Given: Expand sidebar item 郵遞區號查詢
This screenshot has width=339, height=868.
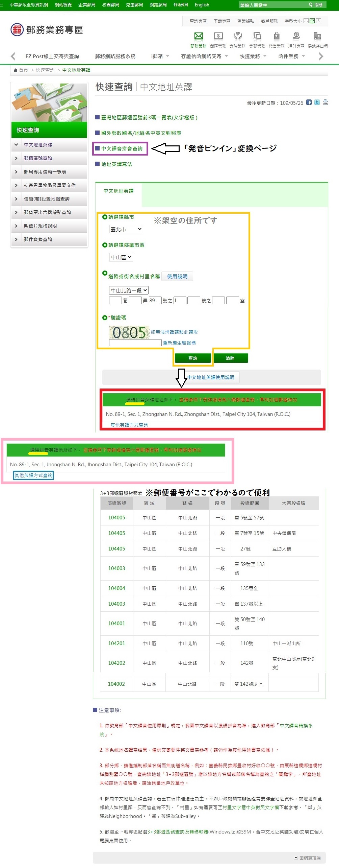Looking at the screenshot, I should (x=49, y=158).
